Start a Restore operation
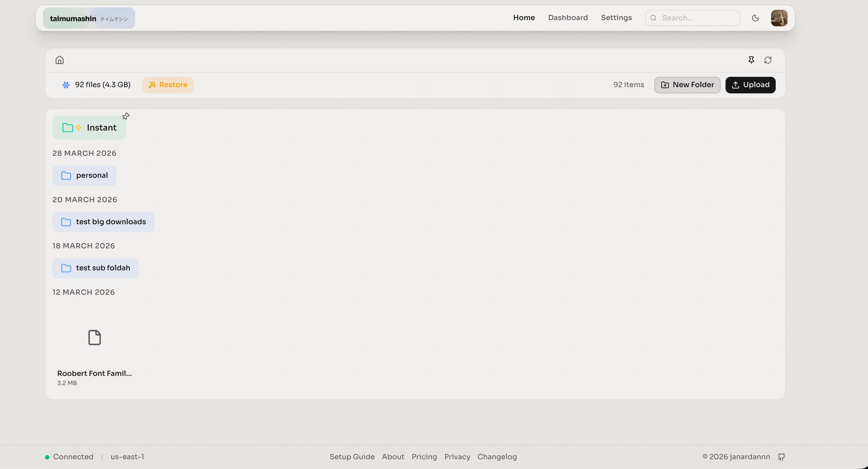 167,85
